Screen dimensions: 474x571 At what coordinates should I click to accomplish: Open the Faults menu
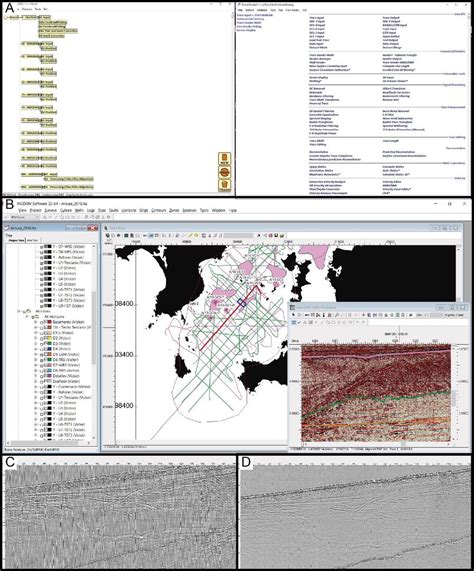[x=114, y=210]
